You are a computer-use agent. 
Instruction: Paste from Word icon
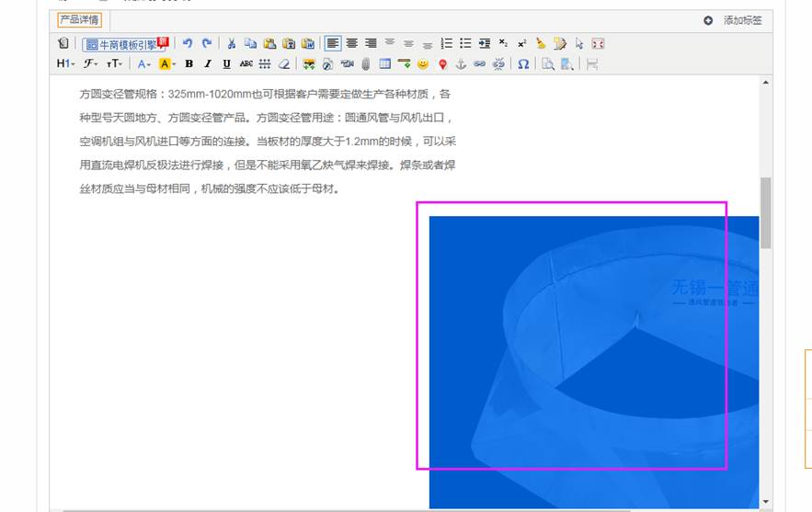(x=308, y=43)
